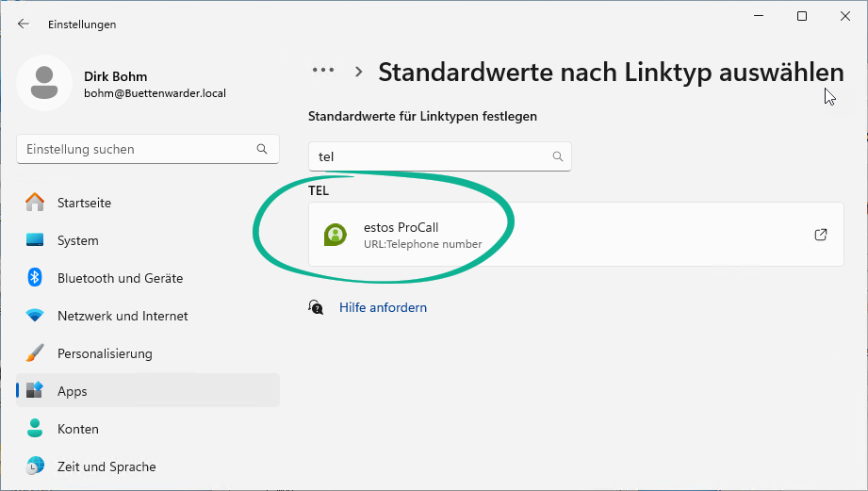Open the Konten settings category
Viewport: 868px width, 491px height.
77,429
